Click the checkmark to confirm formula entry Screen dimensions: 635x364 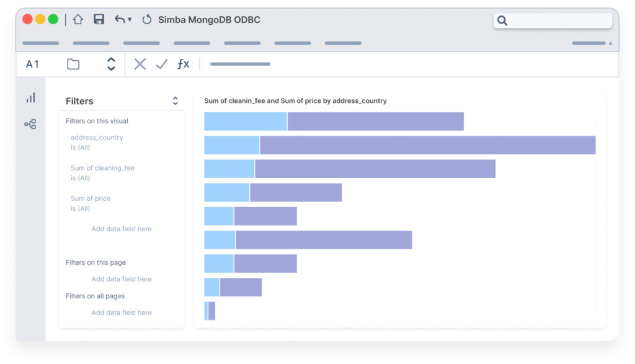161,63
